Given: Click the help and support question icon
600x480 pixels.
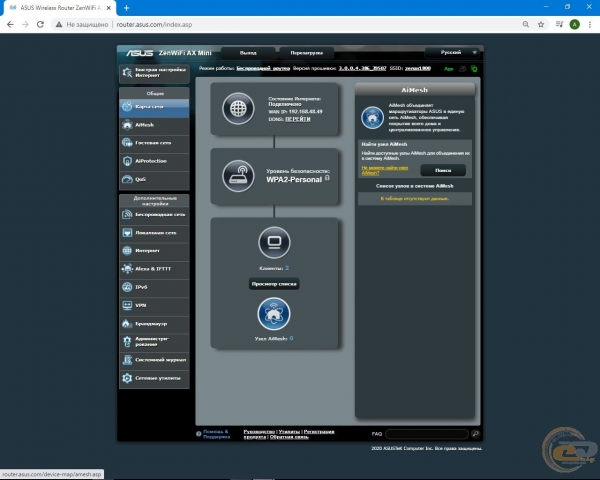Looking at the screenshot, I should coord(199,434).
